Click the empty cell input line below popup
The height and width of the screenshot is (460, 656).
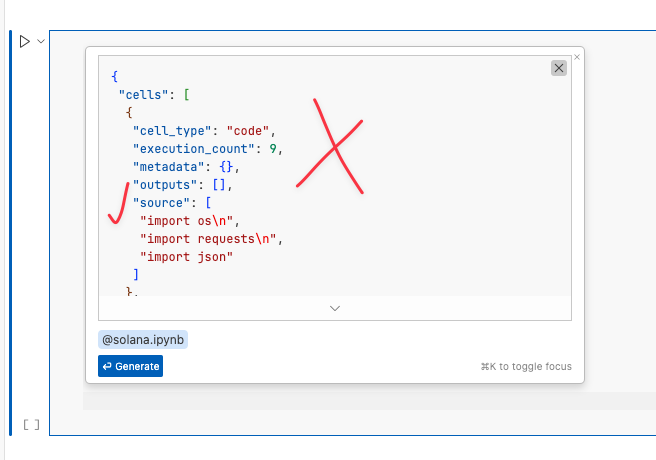(369, 401)
